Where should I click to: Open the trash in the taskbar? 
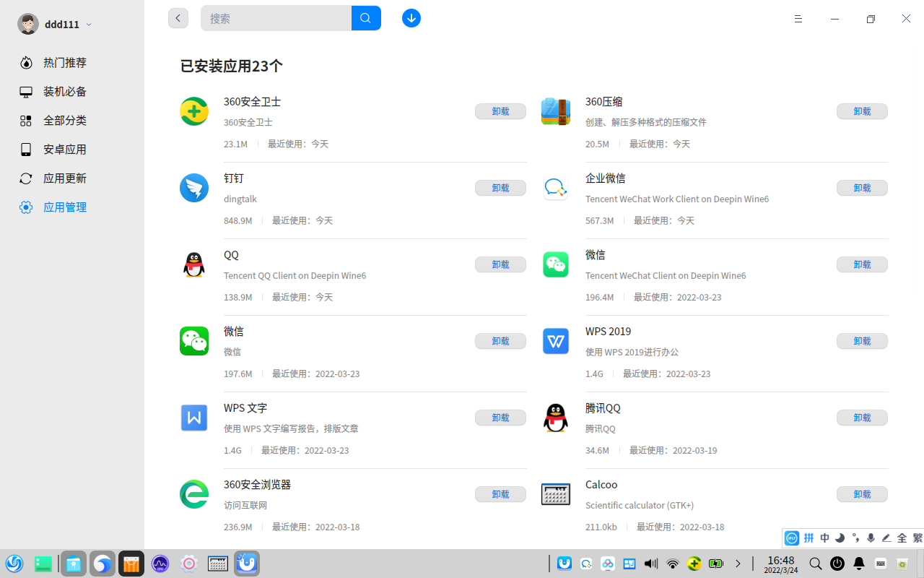click(x=902, y=564)
